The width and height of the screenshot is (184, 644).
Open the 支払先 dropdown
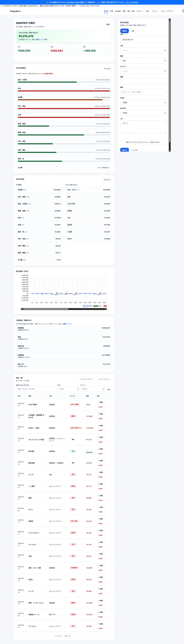[143, 102]
